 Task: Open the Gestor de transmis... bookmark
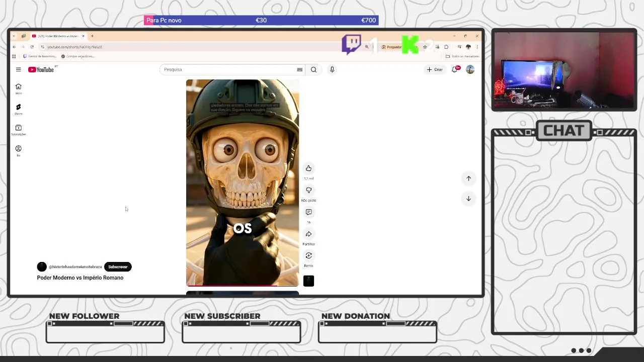tap(40, 56)
